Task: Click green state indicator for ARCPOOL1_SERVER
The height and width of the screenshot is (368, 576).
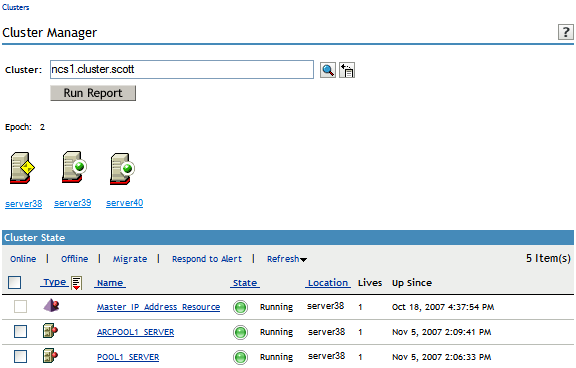Action: click(x=240, y=332)
